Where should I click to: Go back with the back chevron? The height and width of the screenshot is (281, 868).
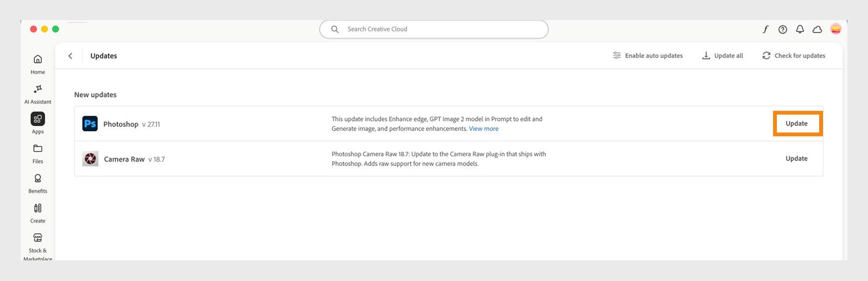(70, 56)
